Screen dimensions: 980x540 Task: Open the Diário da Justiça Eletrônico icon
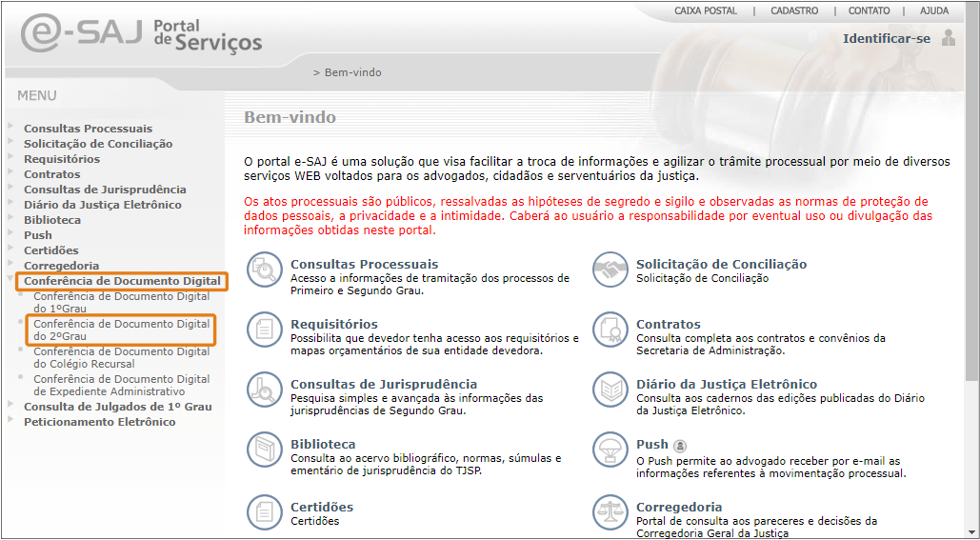pos(610,390)
